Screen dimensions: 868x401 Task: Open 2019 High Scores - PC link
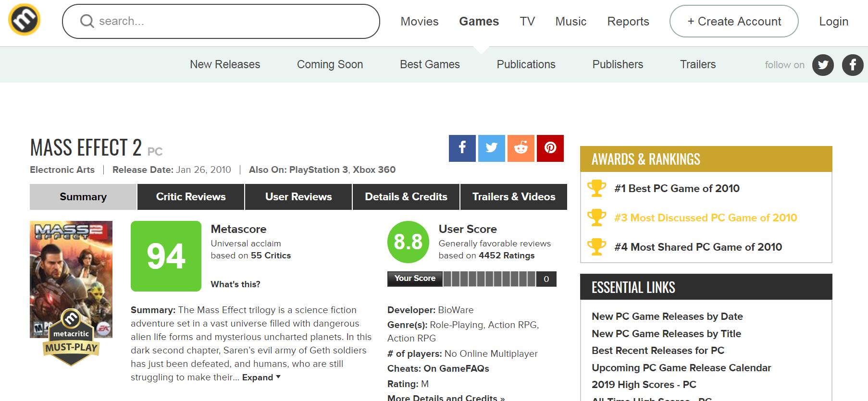click(x=644, y=385)
